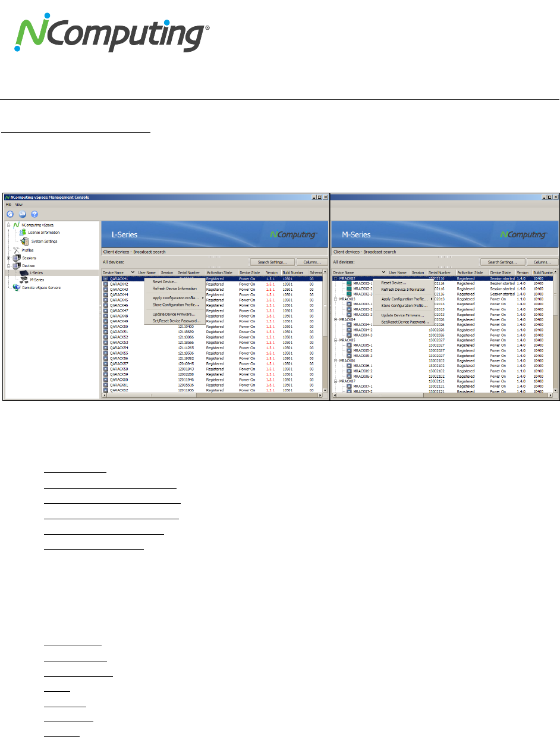
Task: Choose Update Device Firmware in L-Series menu
Action: coord(175,314)
